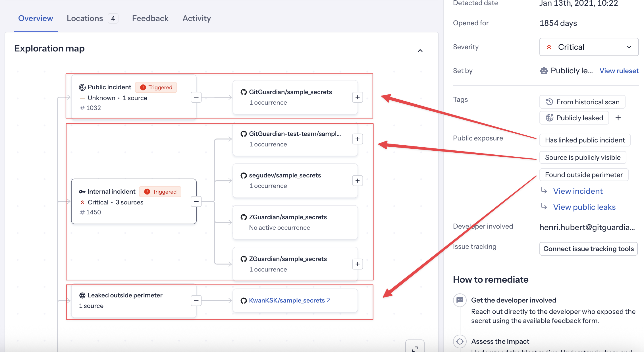Collapse the Public incident node with the minus button
The image size is (644, 352).
[x=196, y=97]
